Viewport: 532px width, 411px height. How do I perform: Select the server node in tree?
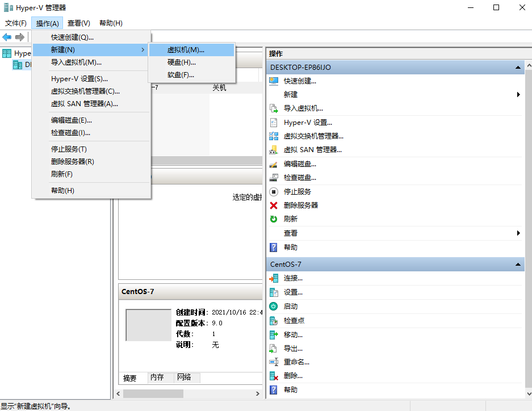tap(22, 64)
